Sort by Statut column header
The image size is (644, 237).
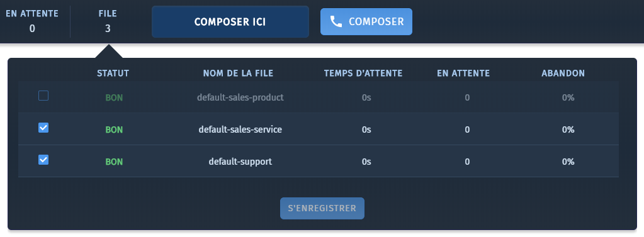(x=113, y=74)
